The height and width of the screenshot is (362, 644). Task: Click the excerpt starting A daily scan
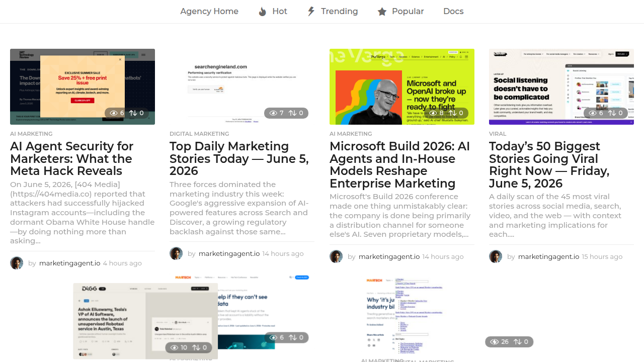click(x=555, y=215)
